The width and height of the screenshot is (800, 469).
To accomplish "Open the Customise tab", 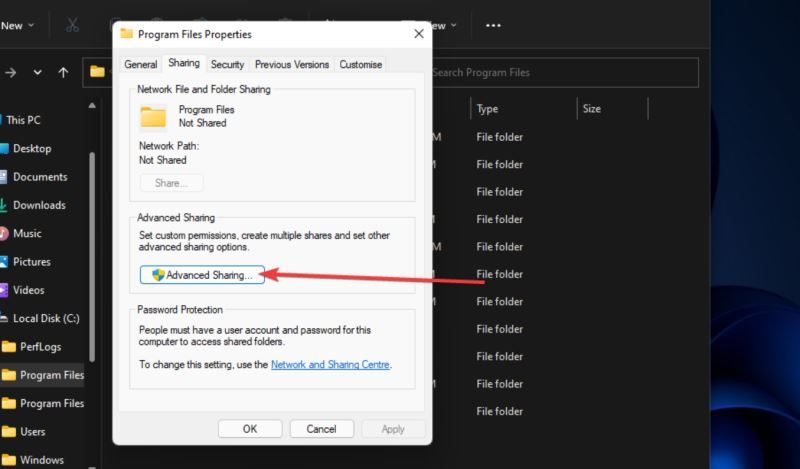I will coord(360,64).
